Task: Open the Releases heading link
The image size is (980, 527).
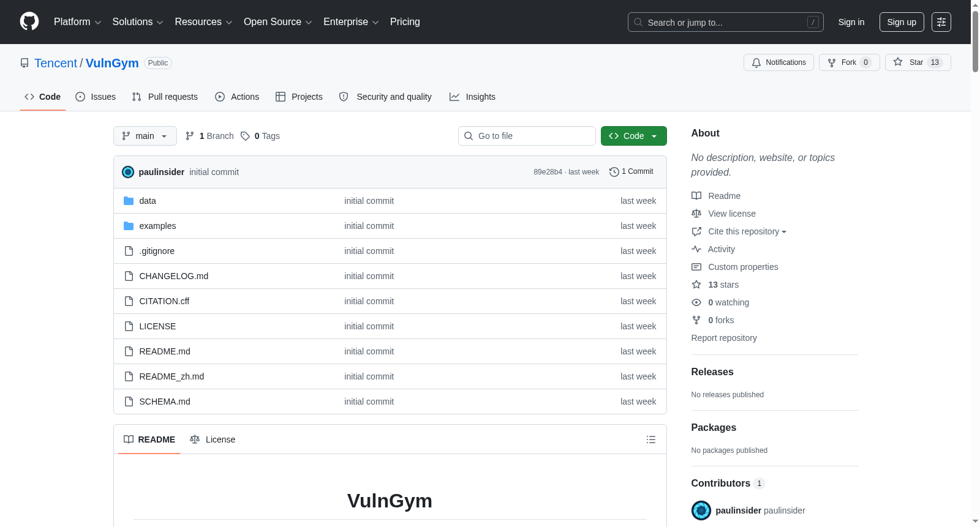Action: pyautogui.click(x=712, y=372)
